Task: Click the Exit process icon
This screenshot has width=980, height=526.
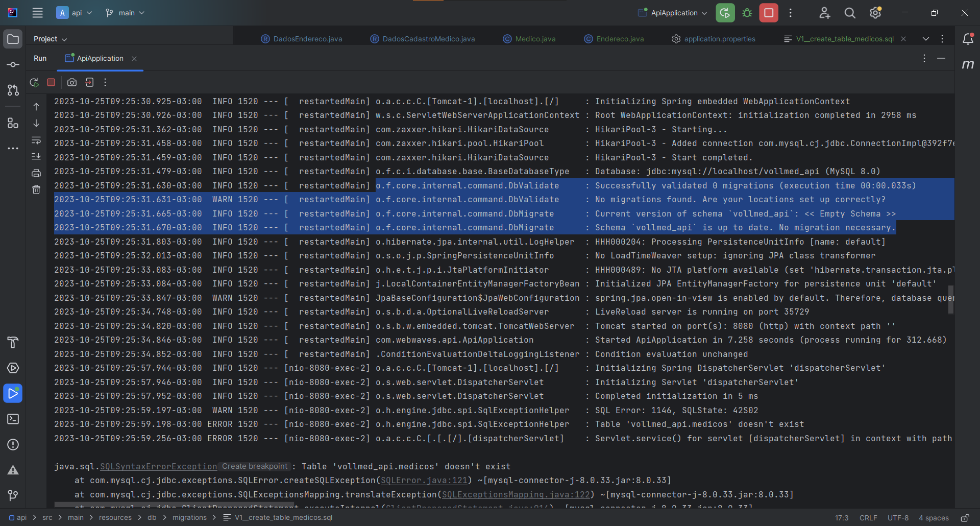Action: [89, 82]
